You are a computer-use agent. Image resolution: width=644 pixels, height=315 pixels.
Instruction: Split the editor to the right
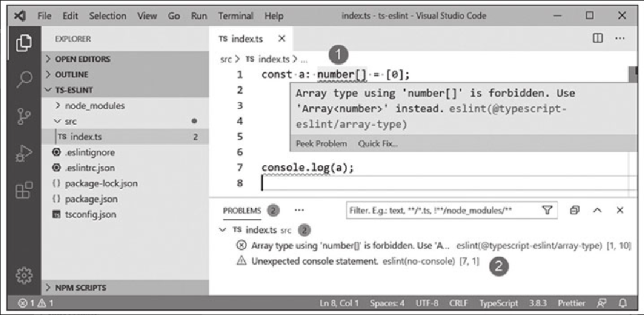[x=598, y=38]
